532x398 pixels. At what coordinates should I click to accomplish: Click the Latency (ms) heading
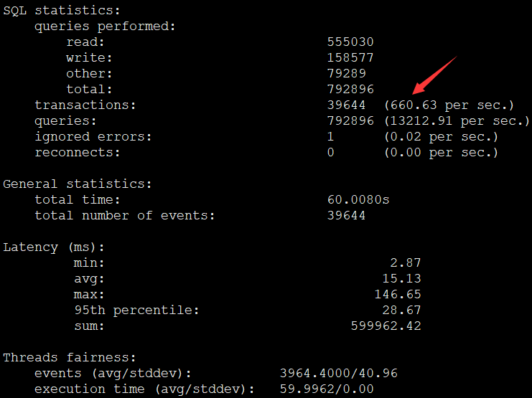click(x=54, y=247)
